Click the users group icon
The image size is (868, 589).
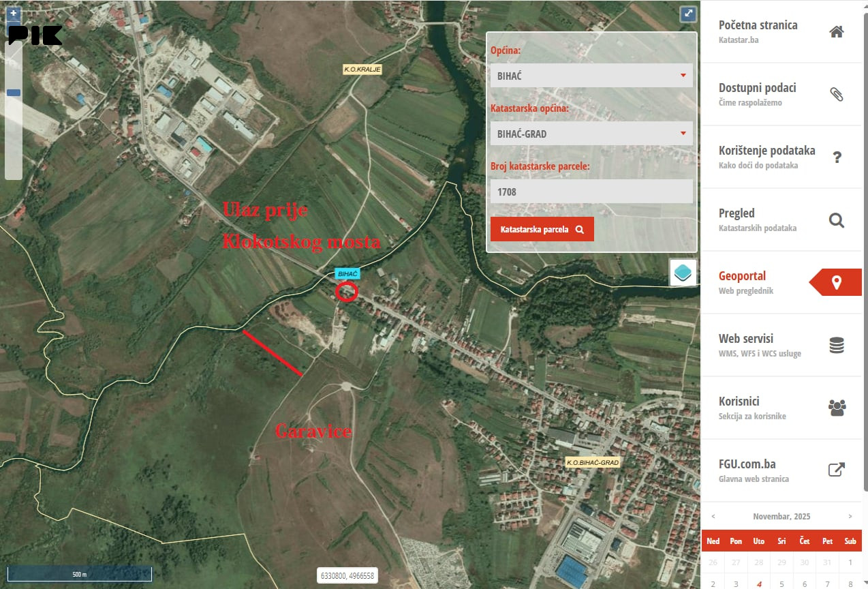coord(837,408)
